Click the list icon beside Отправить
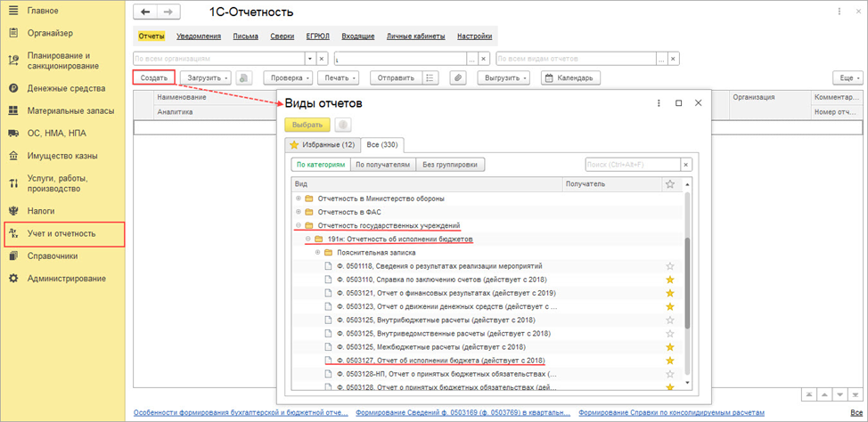The image size is (868, 422). coord(430,78)
